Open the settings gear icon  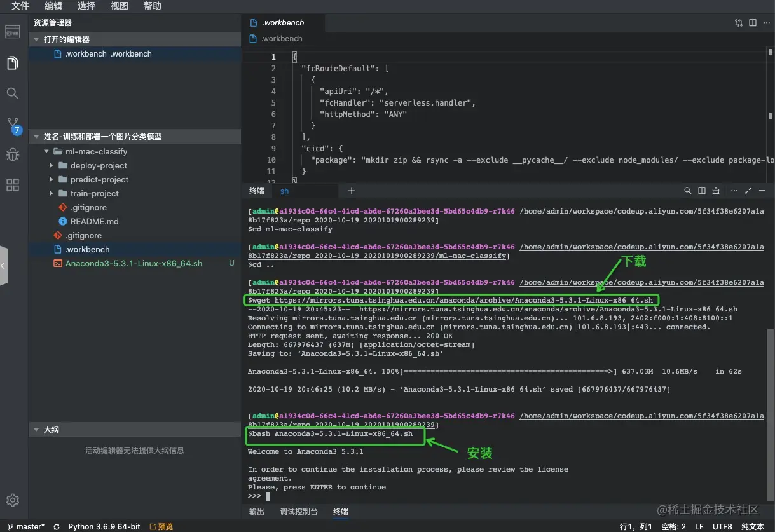coord(13,500)
